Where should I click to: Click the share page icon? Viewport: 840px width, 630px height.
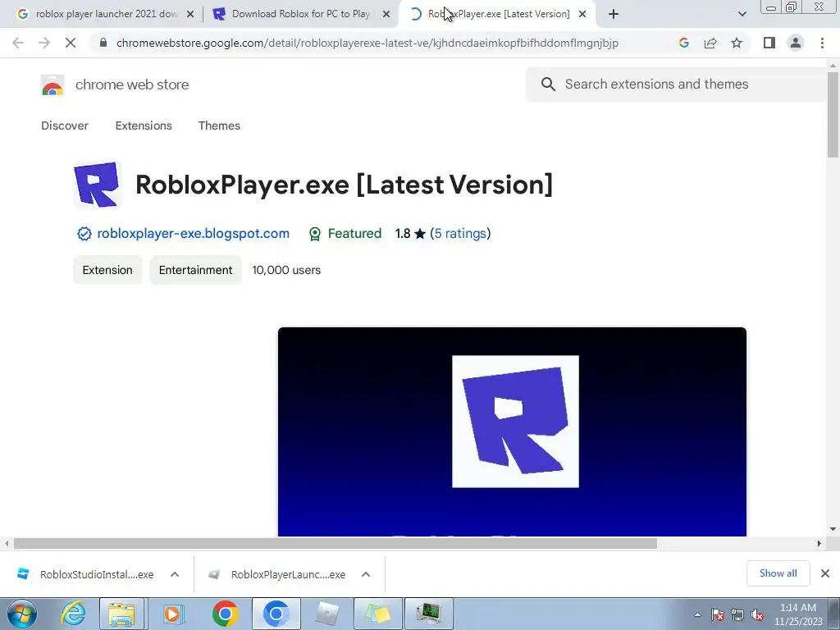pos(710,43)
